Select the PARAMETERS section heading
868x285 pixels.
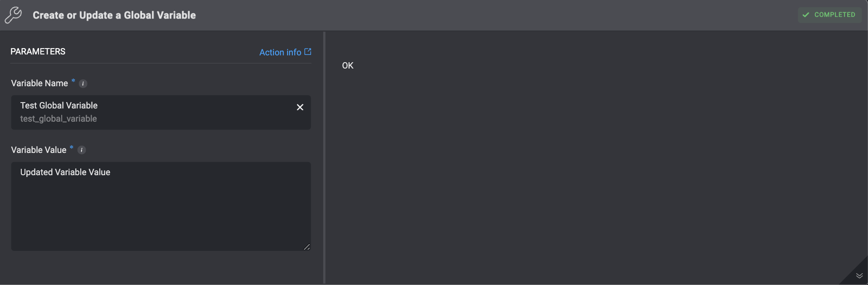(38, 51)
